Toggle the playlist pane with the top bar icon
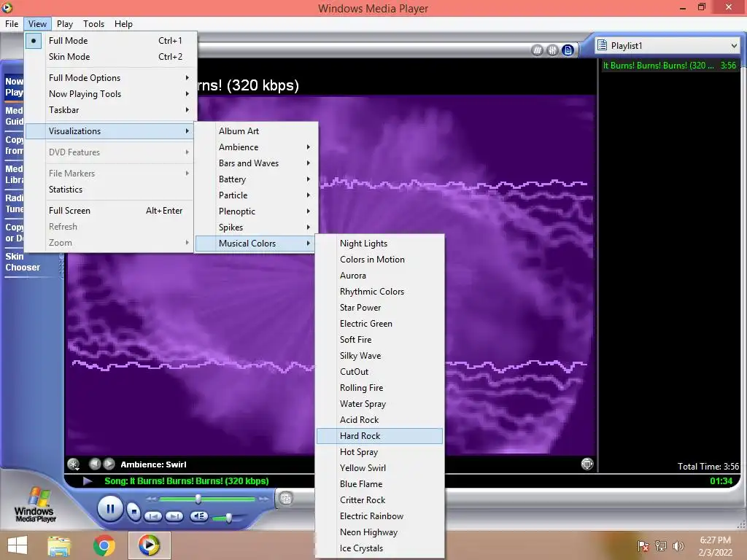The width and height of the screenshot is (747, 560). (x=568, y=50)
